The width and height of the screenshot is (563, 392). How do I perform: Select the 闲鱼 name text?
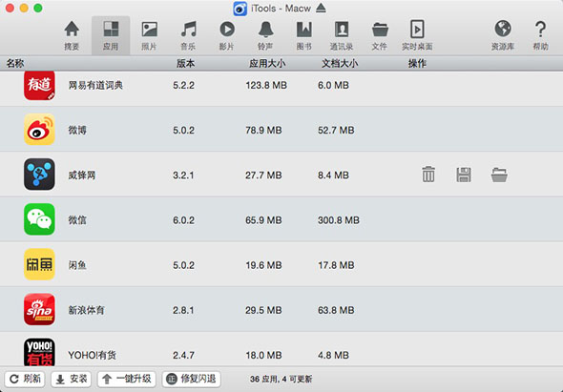tap(77, 265)
